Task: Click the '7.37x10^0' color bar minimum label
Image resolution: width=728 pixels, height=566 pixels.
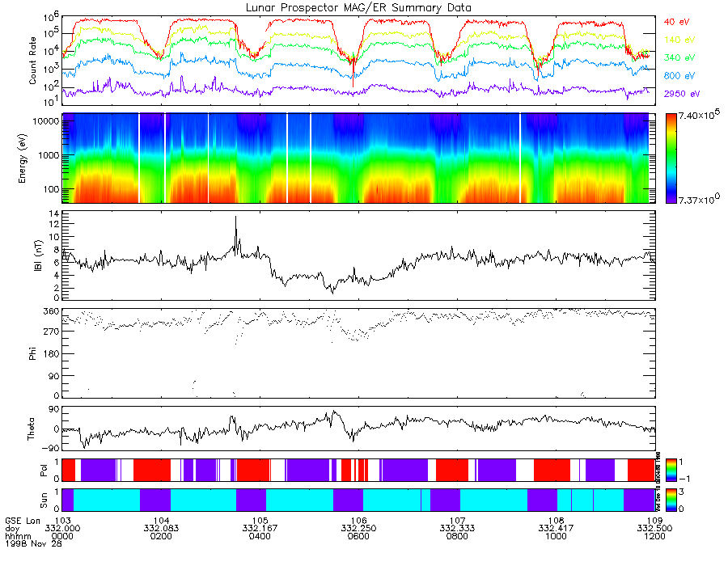Action: pos(699,199)
